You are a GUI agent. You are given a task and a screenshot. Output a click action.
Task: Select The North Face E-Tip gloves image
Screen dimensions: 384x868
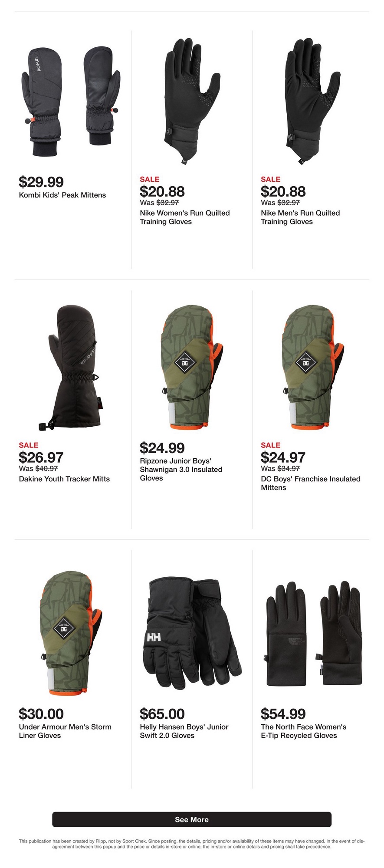313,633
